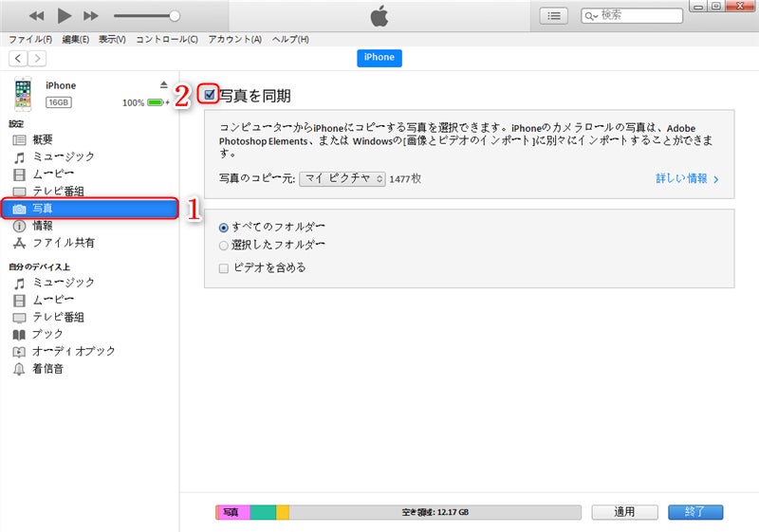This screenshot has height=532, width=759.
Task: Open the list view button in top bar
Action: (x=554, y=16)
